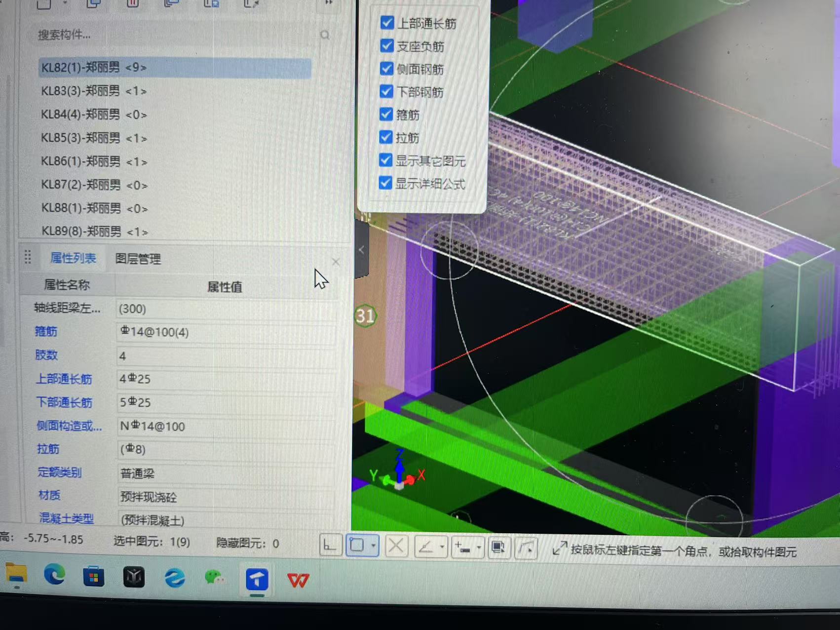The image size is (840, 630).
Task: Open Microsoft Edge from the taskbar
Action: coord(55,575)
